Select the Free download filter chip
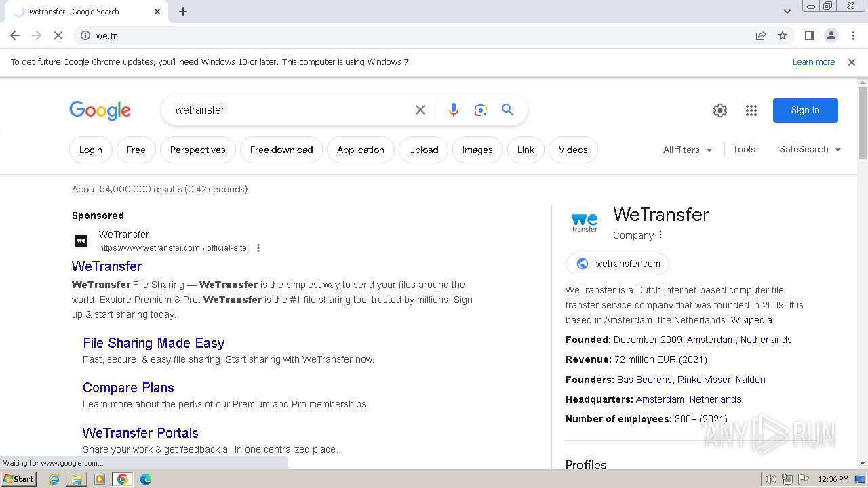 (281, 150)
